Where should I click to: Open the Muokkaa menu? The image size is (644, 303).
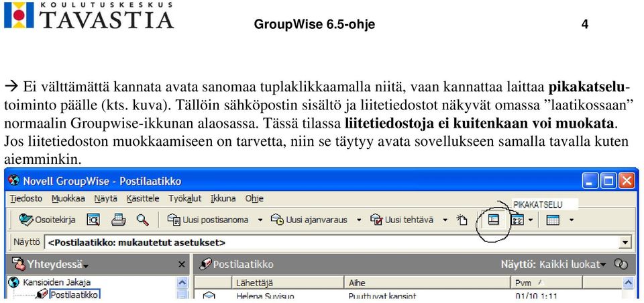point(68,199)
